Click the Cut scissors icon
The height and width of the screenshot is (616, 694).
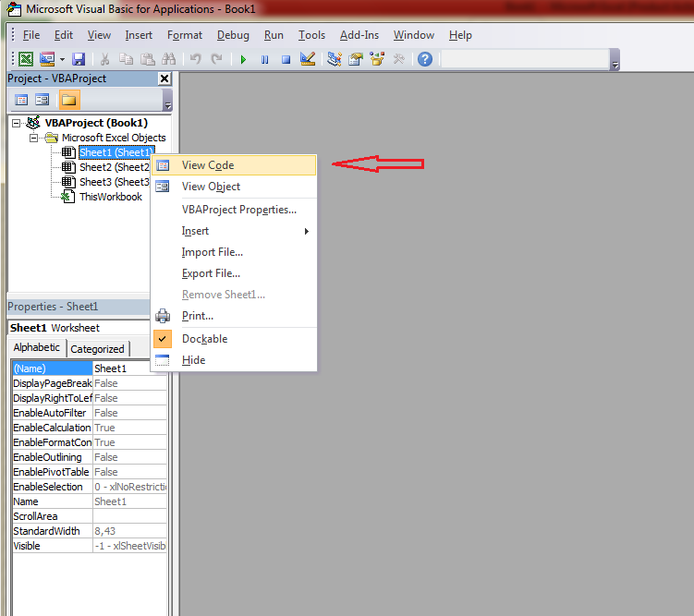point(105,59)
